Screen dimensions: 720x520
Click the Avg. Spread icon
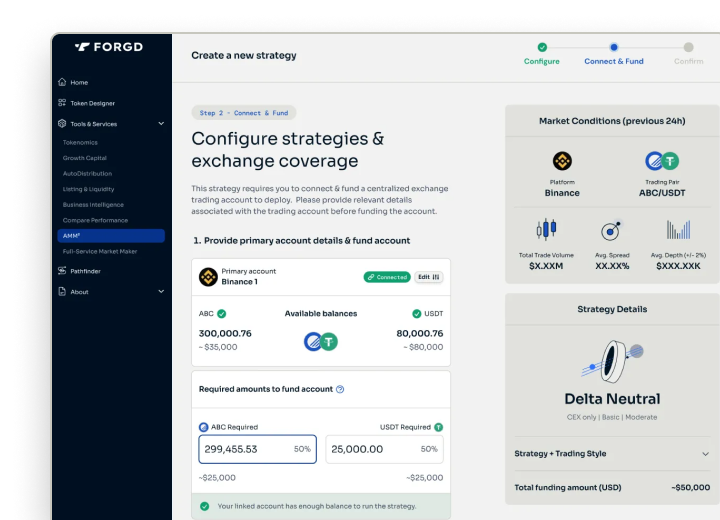coord(612,229)
